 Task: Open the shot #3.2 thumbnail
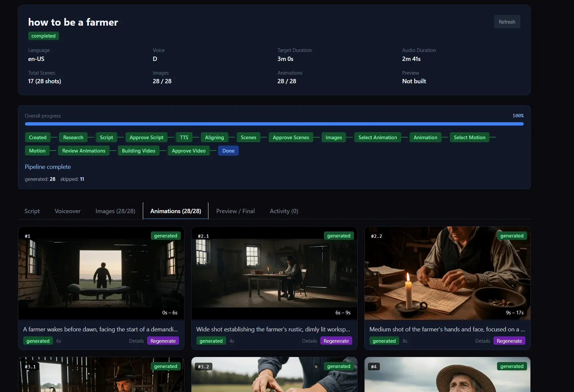click(274, 375)
